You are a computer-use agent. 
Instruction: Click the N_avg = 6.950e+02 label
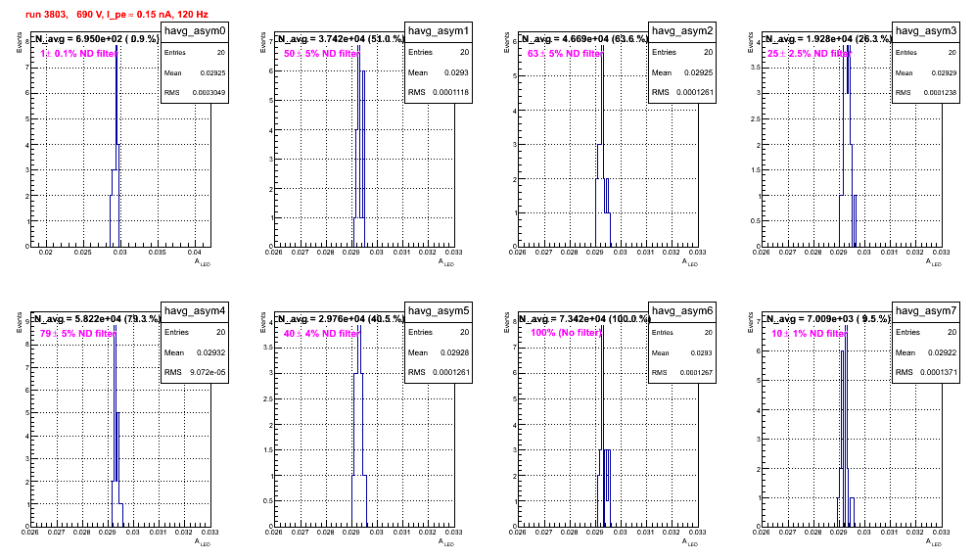point(96,39)
